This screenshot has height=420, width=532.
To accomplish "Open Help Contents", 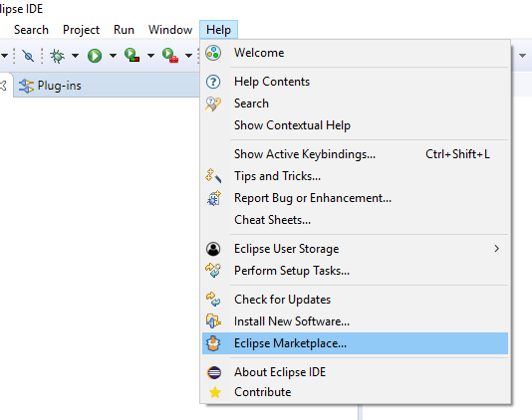I will (x=355, y=82).
